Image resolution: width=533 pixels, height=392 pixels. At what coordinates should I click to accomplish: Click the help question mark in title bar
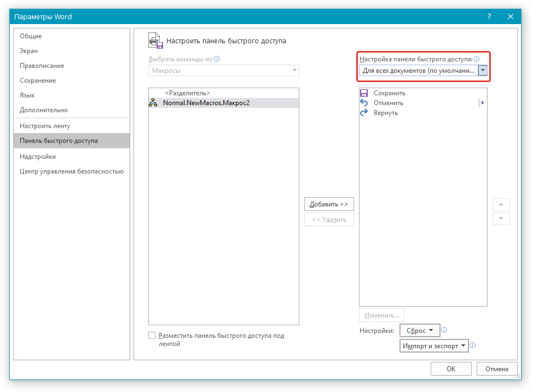coord(489,16)
